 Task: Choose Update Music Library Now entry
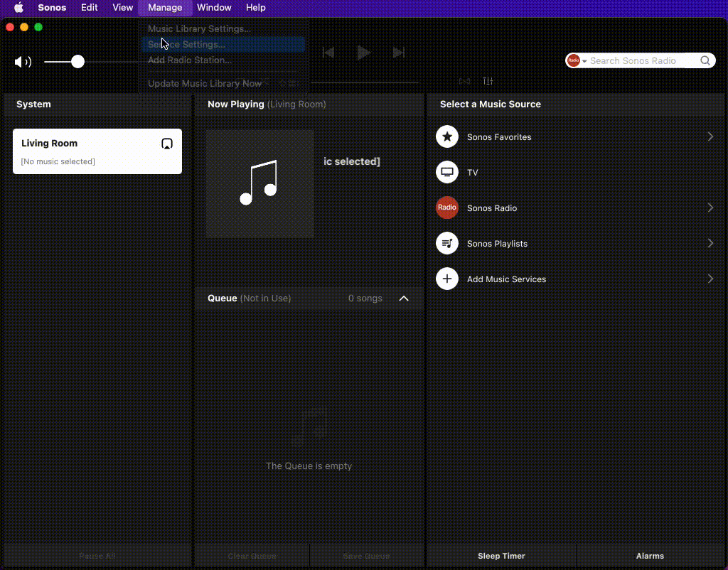(x=223, y=84)
